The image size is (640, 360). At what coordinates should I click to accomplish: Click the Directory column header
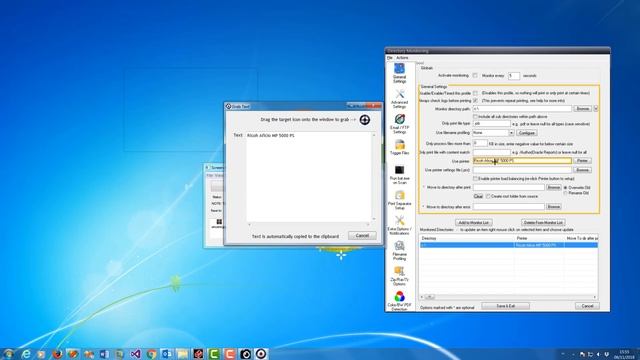(467, 238)
